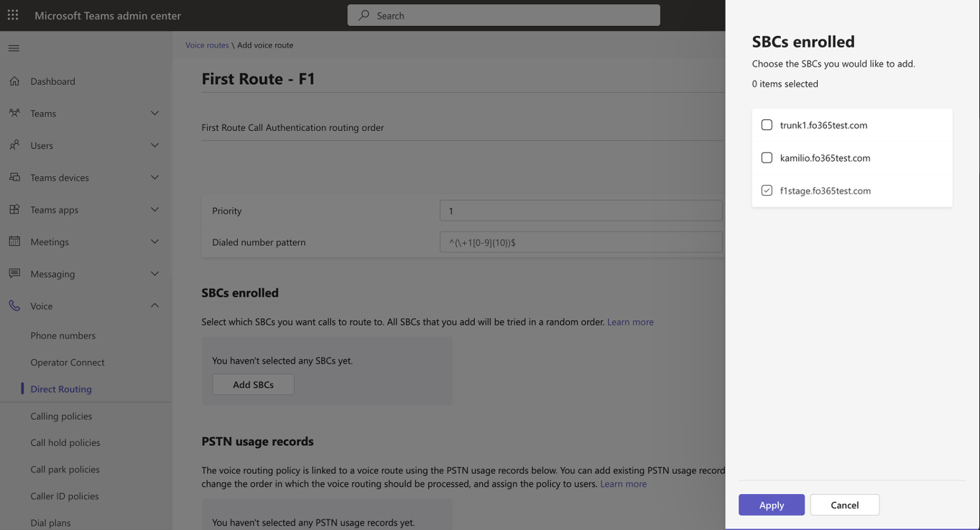This screenshot has width=980, height=530.
Task: Expand the Teams menu chevron
Action: (x=154, y=113)
